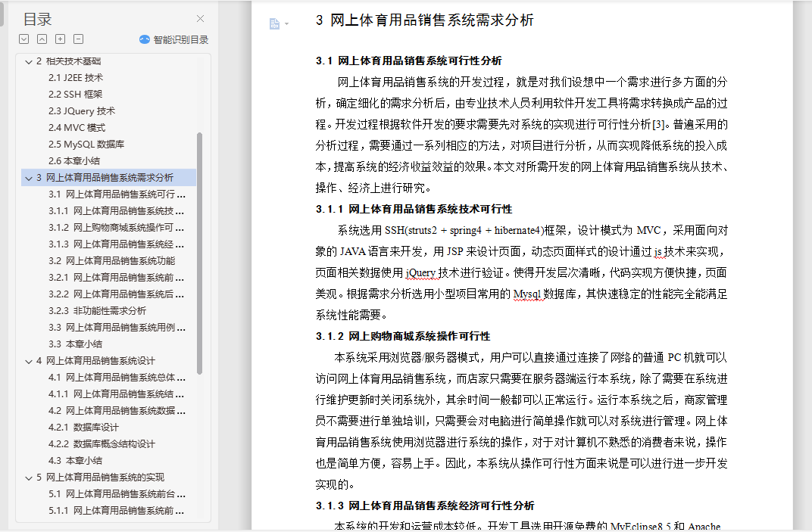812x532 pixels.
Task: Jump to outline entry 4.1 网上体育用品销售系统总体
Action: coord(117,378)
